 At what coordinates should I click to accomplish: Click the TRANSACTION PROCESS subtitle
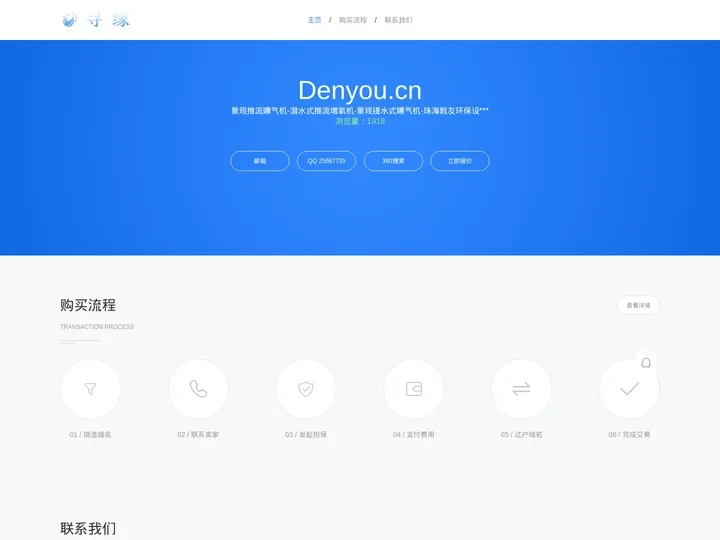tap(97, 326)
